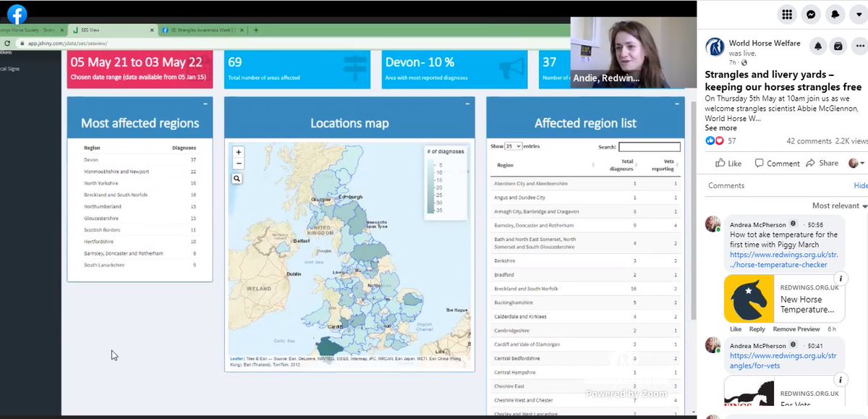
Task: Share the live video
Action: tap(822, 163)
